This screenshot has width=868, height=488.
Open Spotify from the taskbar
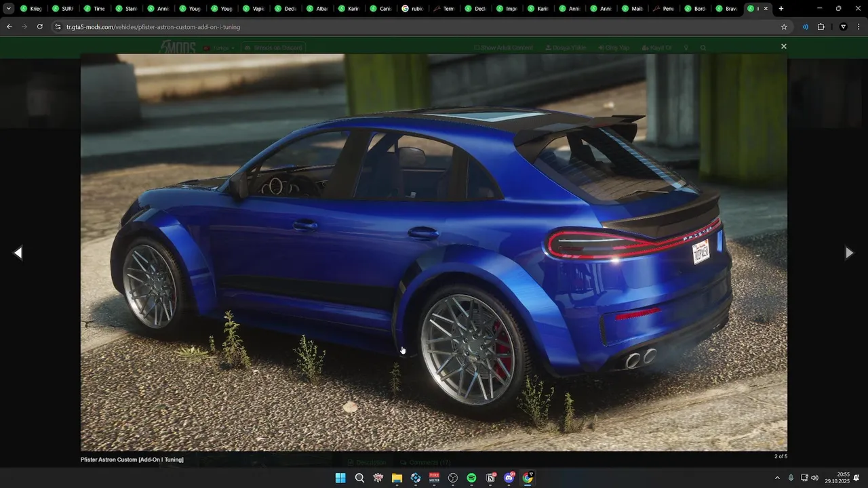tap(471, 478)
